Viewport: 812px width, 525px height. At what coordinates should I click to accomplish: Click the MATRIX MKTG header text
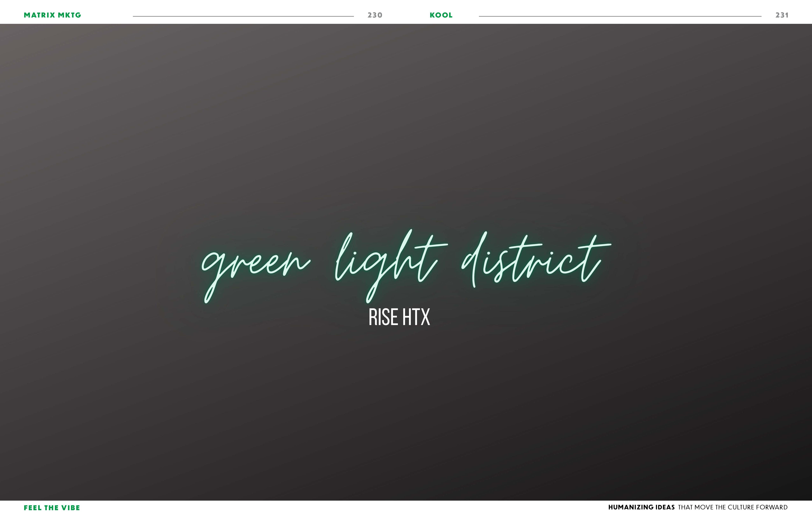(52, 15)
